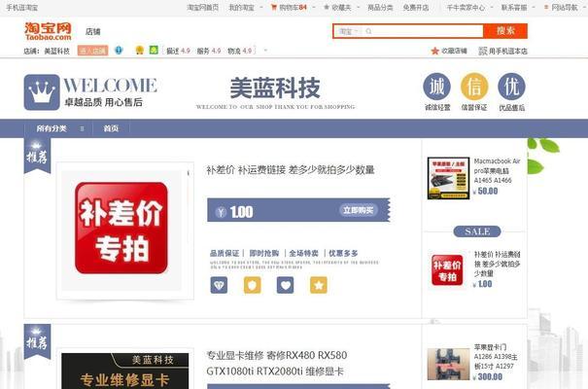Click the 描述 4.9 rating
The height and width of the screenshot is (389, 588).
point(178,51)
